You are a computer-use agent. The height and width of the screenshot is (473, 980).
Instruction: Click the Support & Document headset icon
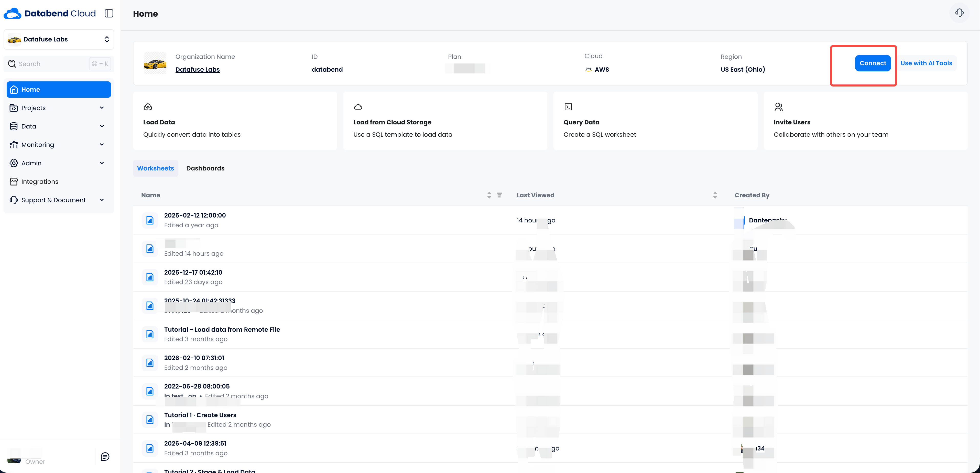pos(14,200)
